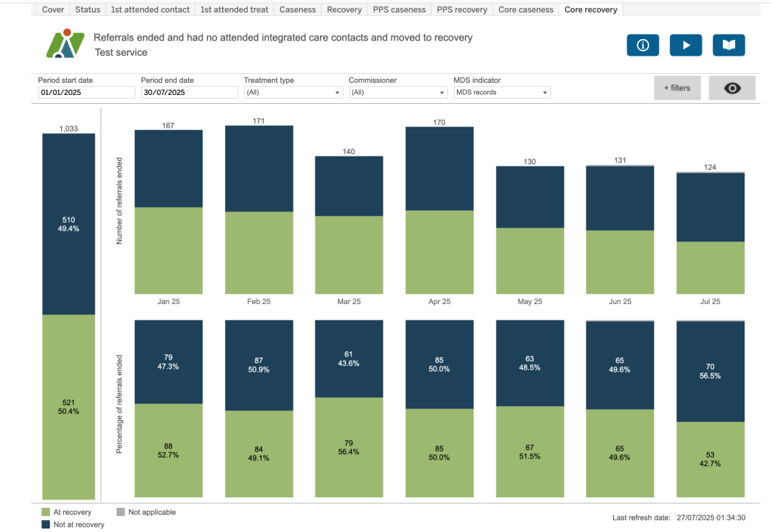Toggle the eye visibility button
771x532 pixels.
pos(732,88)
